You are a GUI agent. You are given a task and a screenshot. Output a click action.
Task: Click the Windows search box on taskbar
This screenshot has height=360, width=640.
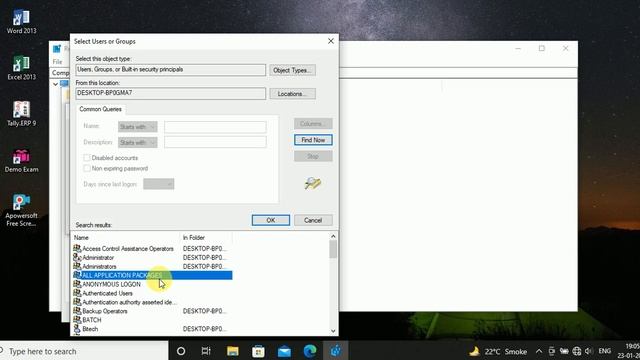tap(84, 351)
